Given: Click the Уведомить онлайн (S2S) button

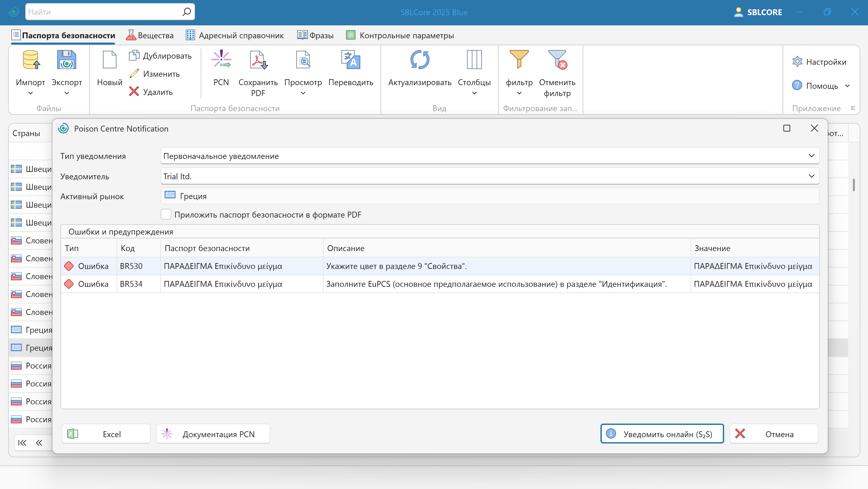Looking at the screenshot, I should [x=662, y=434].
